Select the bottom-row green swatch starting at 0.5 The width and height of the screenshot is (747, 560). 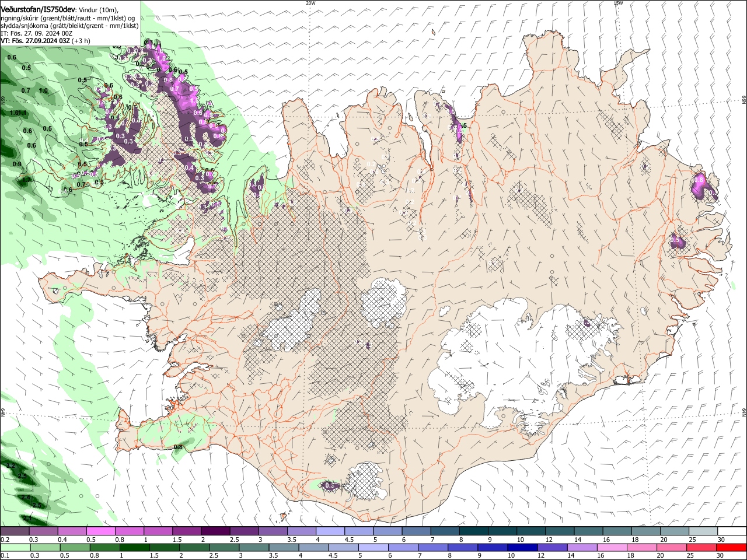click(75, 548)
